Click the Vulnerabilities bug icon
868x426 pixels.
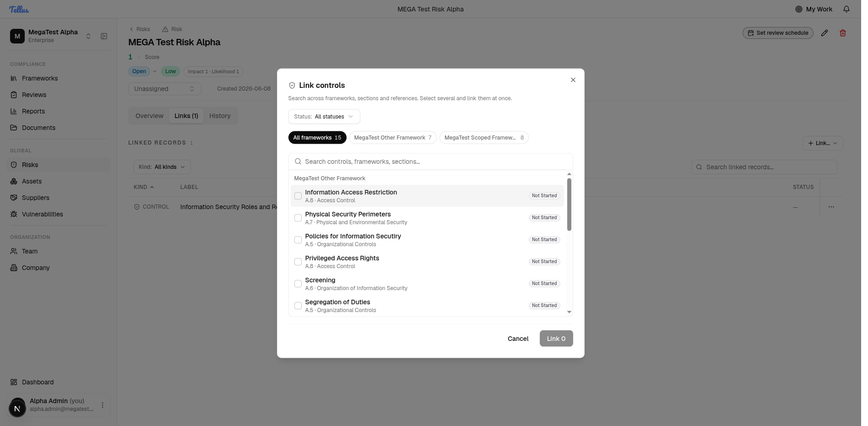point(14,214)
